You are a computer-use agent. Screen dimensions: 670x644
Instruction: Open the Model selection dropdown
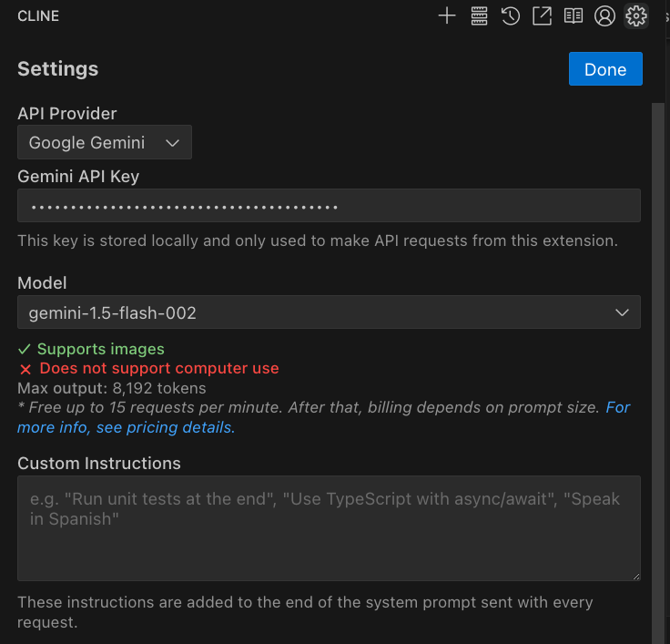[328, 312]
